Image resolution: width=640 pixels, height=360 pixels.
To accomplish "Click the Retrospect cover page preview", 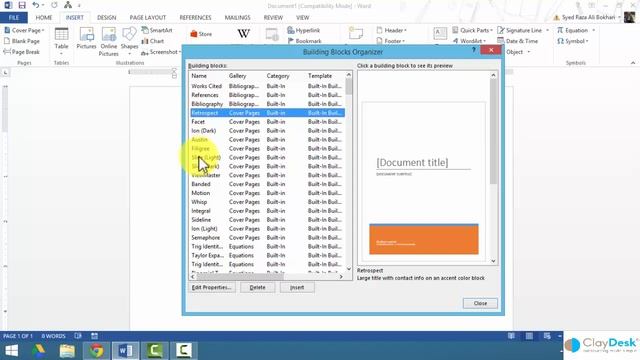I will click(x=424, y=182).
